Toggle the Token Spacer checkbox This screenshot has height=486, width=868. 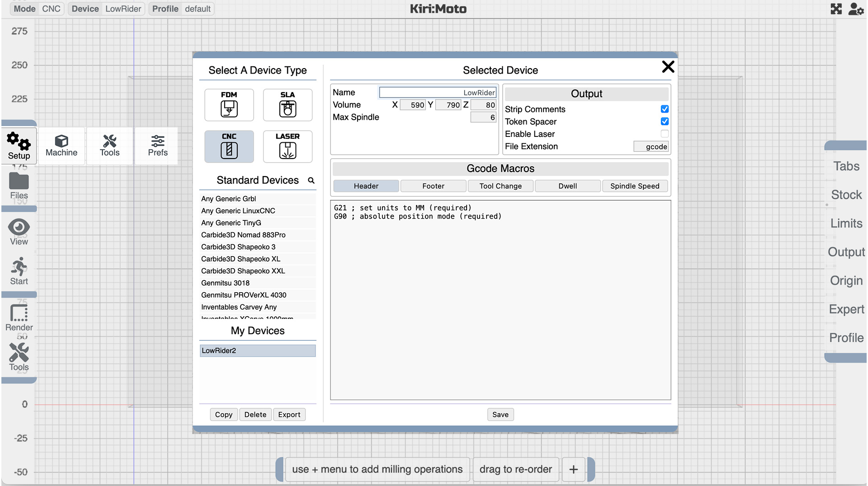click(665, 121)
